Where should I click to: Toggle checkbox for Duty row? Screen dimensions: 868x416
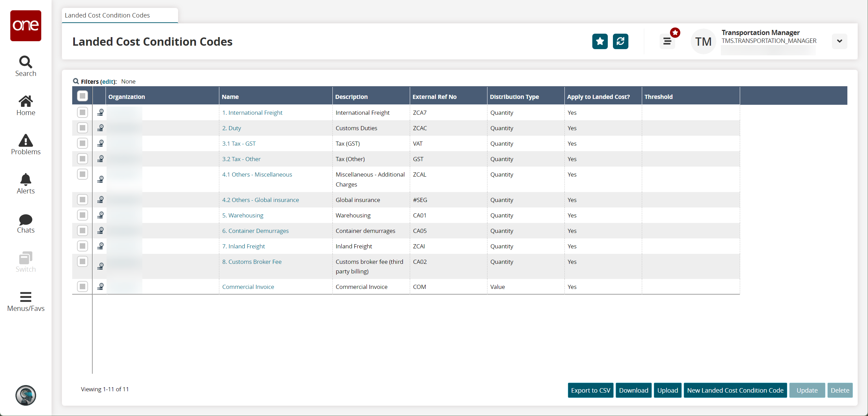(83, 128)
